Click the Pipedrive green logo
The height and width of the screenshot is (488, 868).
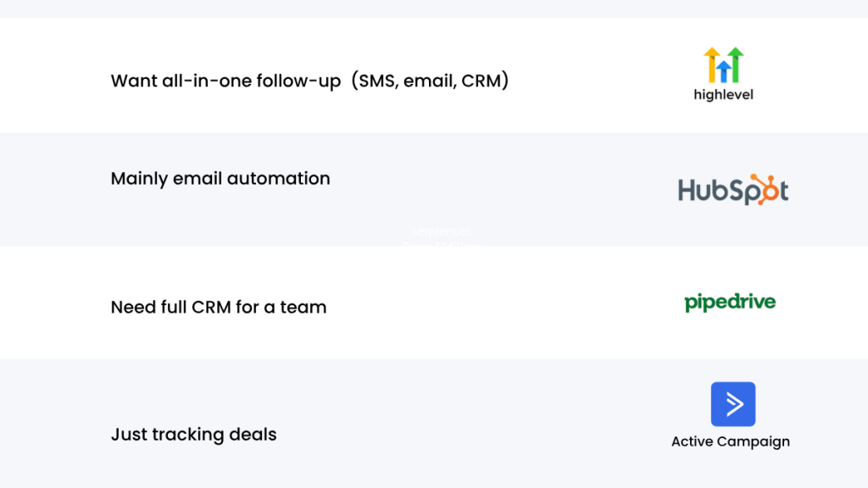coord(730,302)
